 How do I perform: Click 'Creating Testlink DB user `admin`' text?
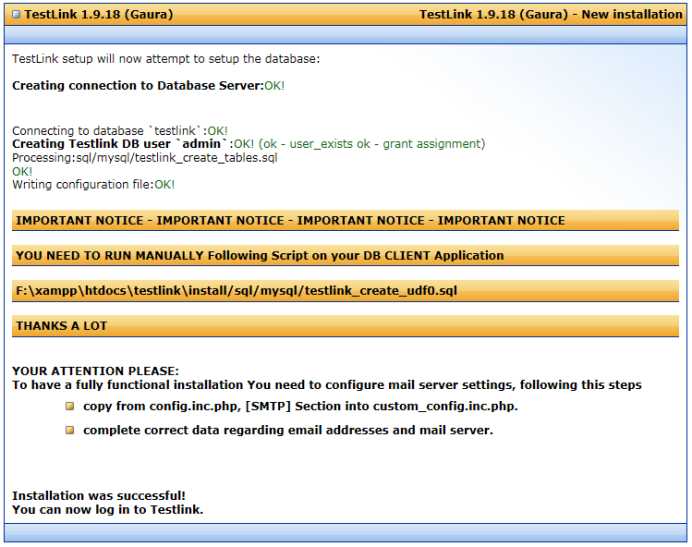120,144
